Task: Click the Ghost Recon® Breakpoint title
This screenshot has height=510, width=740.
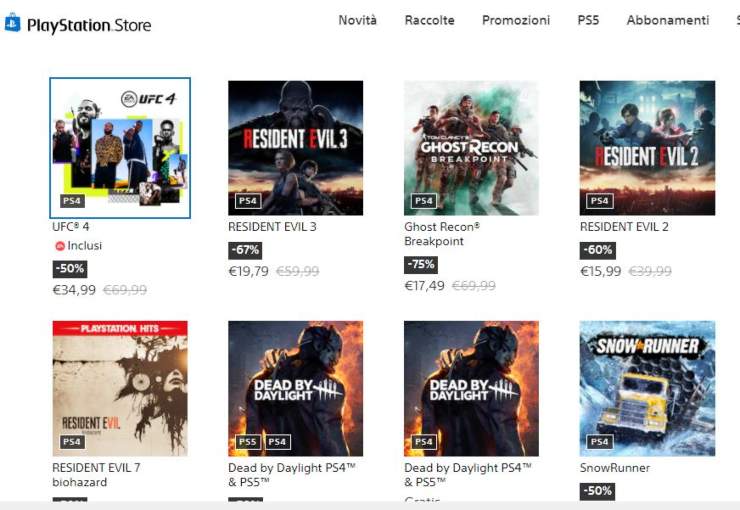Action: click(442, 234)
